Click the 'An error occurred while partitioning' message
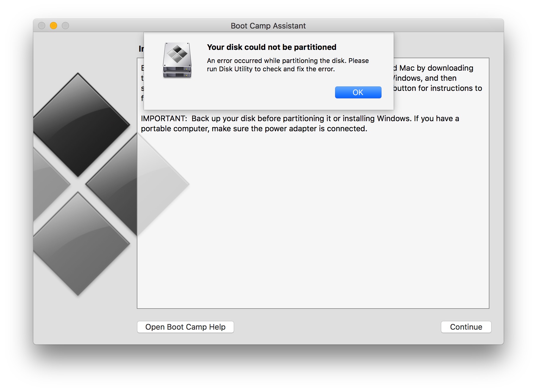The width and height of the screenshot is (537, 392). coord(288,65)
